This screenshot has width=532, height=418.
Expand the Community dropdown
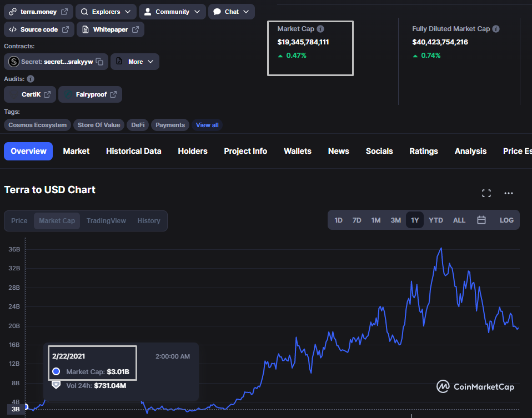pyautogui.click(x=172, y=12)
